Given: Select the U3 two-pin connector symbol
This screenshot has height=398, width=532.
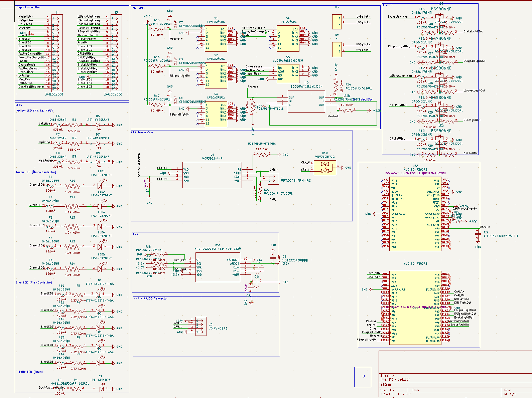Looking at the screenshot, I should [337, 22].
